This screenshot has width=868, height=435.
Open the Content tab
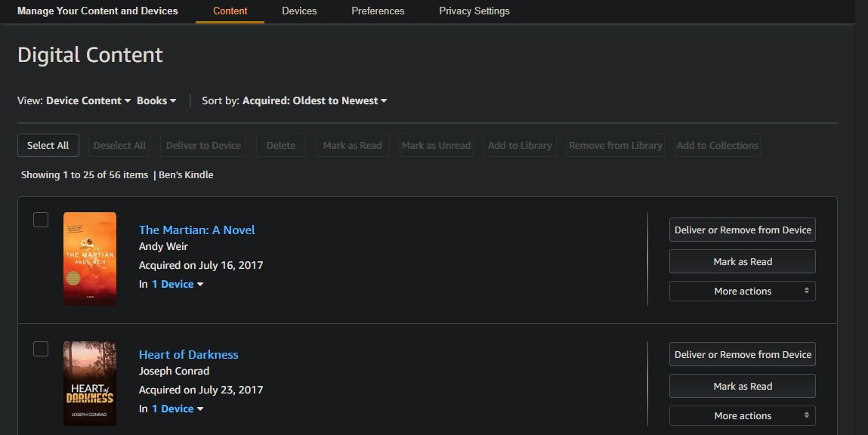230,11
